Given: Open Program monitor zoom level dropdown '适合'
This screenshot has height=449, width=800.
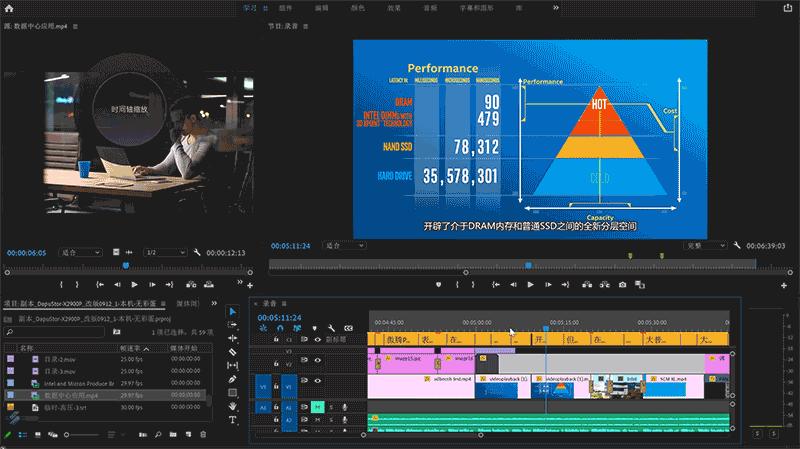Looking at the screenshot, I should point(345,245).
